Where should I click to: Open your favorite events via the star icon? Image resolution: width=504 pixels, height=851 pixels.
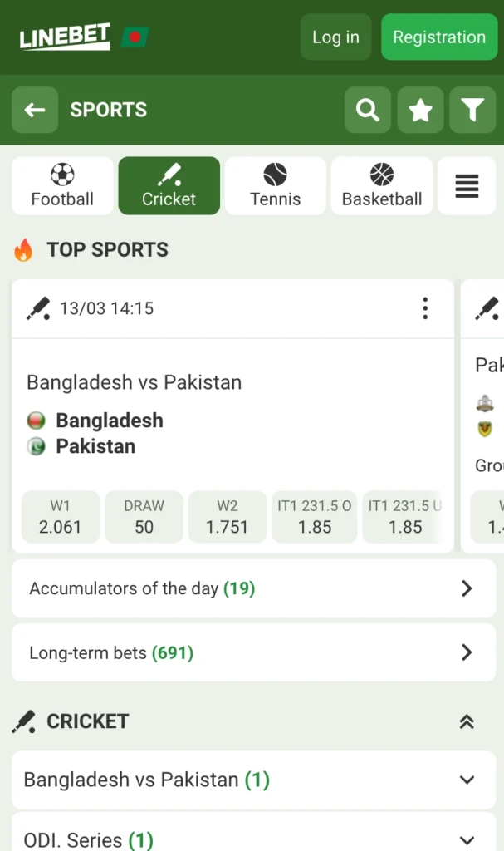tap(420, 110)
